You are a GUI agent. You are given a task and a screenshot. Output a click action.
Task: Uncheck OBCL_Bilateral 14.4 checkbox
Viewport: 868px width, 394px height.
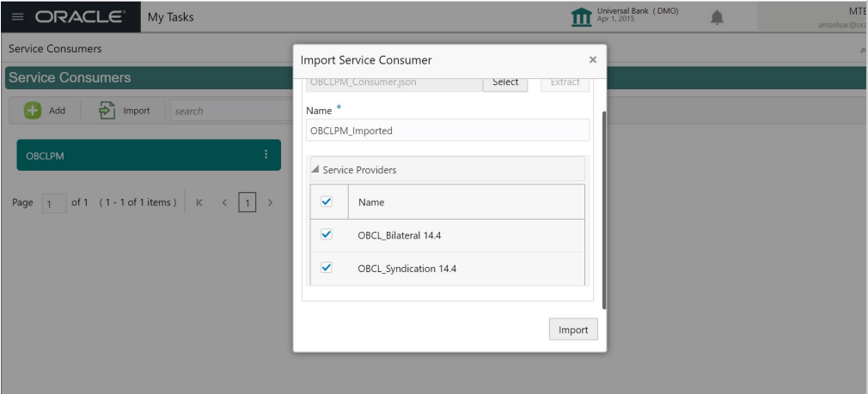coord(327,235)
